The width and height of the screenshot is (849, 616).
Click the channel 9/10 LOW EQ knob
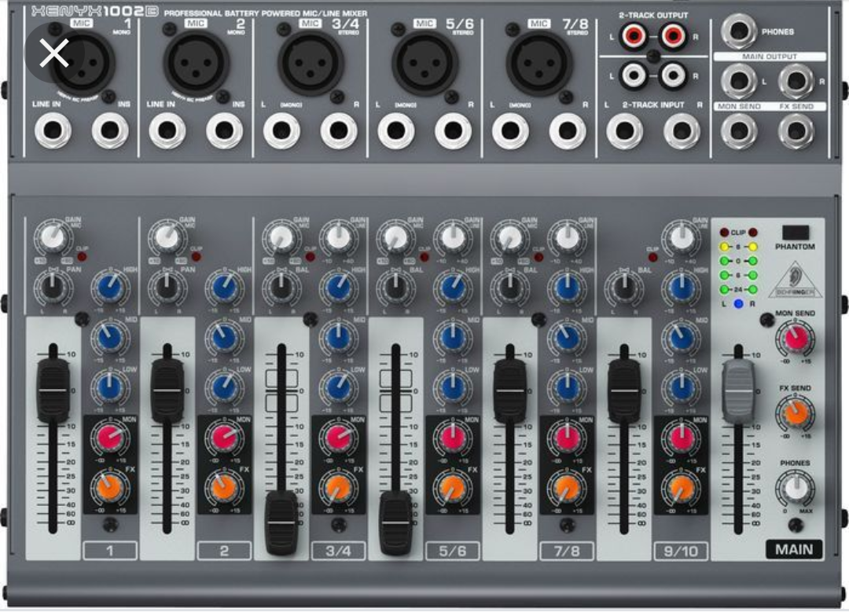click(681, 387)
